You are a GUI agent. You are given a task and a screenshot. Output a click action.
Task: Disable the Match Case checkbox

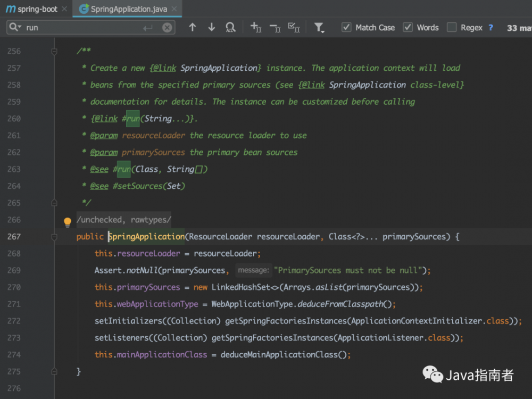click(x=346, y=27)
